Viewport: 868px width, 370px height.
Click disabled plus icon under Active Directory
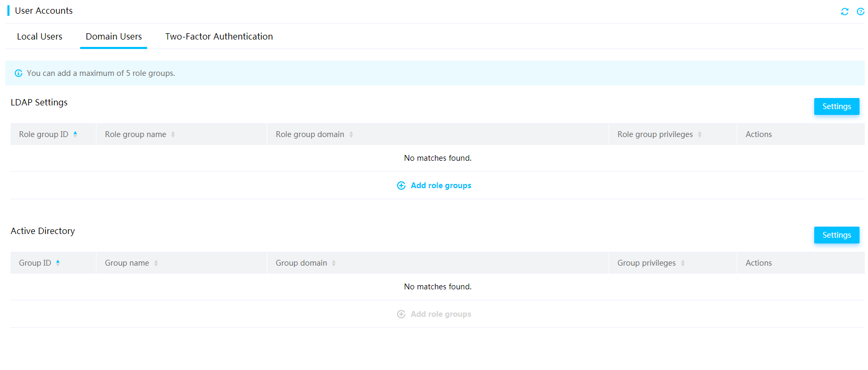(x=401, y=314)
